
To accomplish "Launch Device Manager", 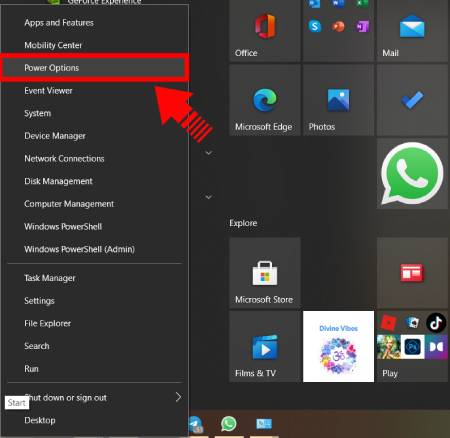I will point(95,136).
